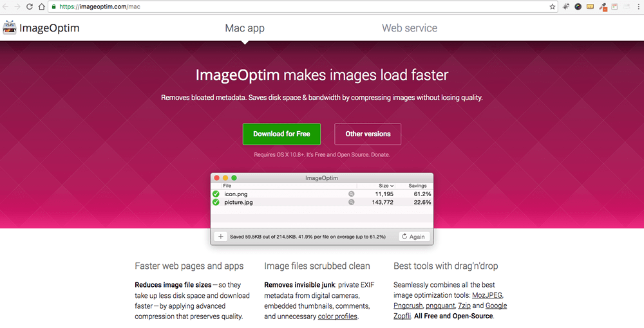Open the 7zip link
This screenshot has width=644, height=328.
pos(464,305)
